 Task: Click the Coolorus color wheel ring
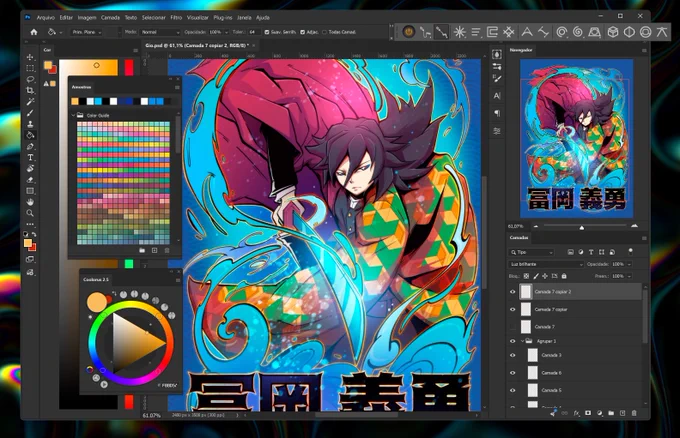click(131, 343)
